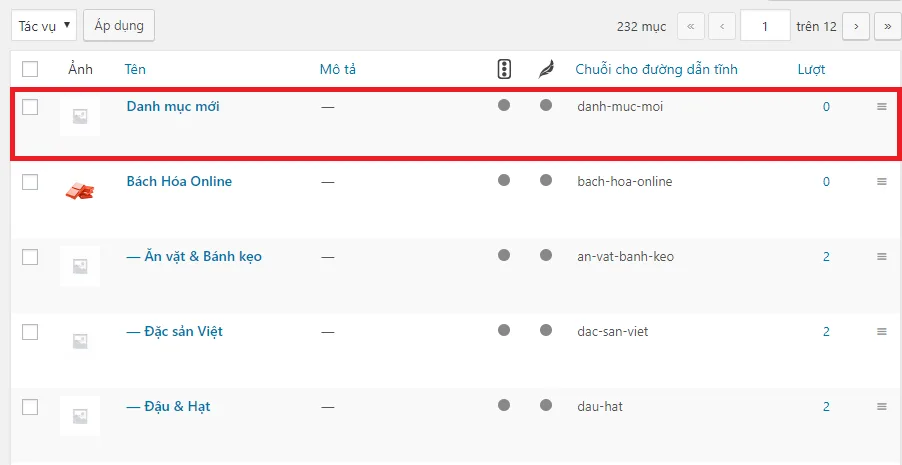The width and height of the screenshot is (902, 465).
Task: Click the SEO score dot for Đặc sản Việt
Action: (x=504, y=330)
